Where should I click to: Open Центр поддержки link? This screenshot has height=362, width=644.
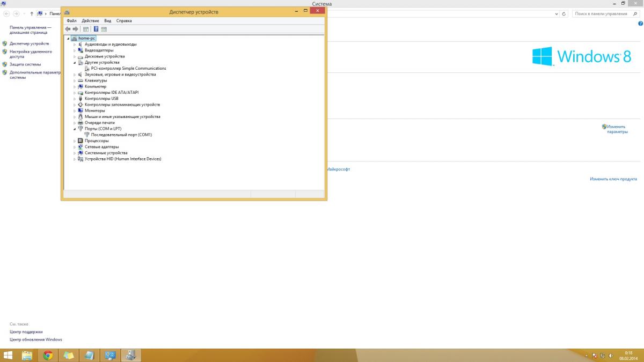click(x=26, y=331)
